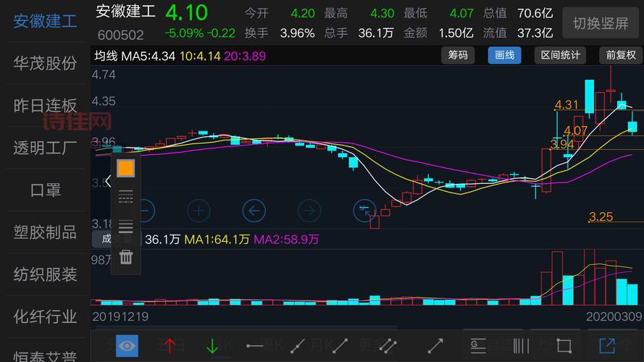Viewport: 644px width, 362px height.
Task: Zoom out chart with the minus circle
Action: 143,211
